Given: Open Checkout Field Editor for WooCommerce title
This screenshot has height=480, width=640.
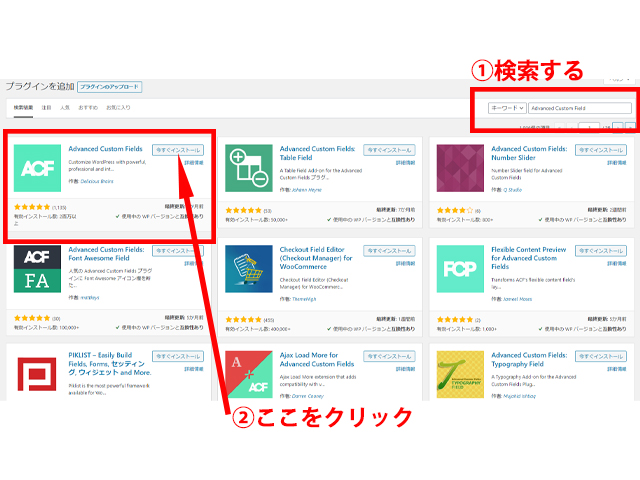Looking at the screenshot, I should [316, 258].
